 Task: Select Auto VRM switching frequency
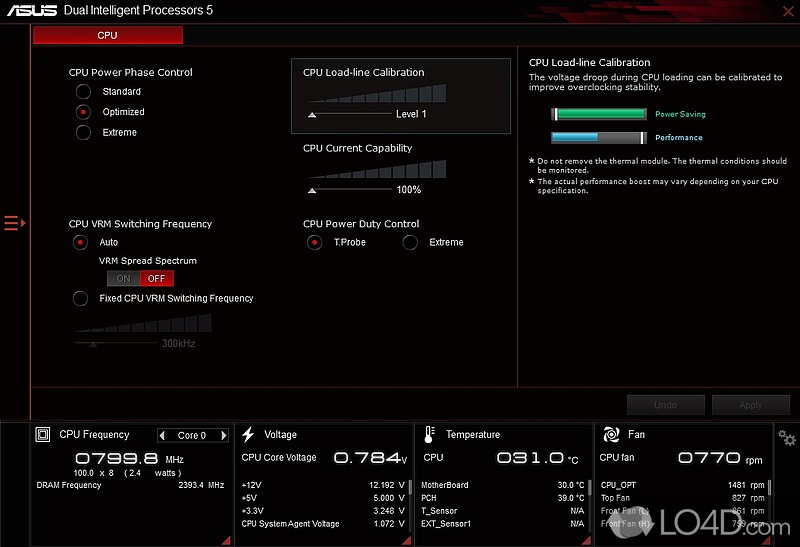80,242
